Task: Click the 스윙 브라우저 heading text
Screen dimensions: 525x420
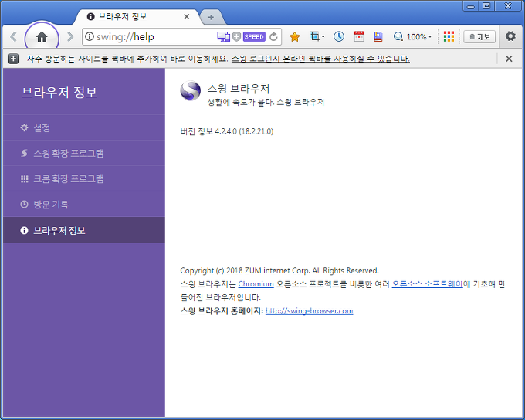Action: click(x=239, y=89)
